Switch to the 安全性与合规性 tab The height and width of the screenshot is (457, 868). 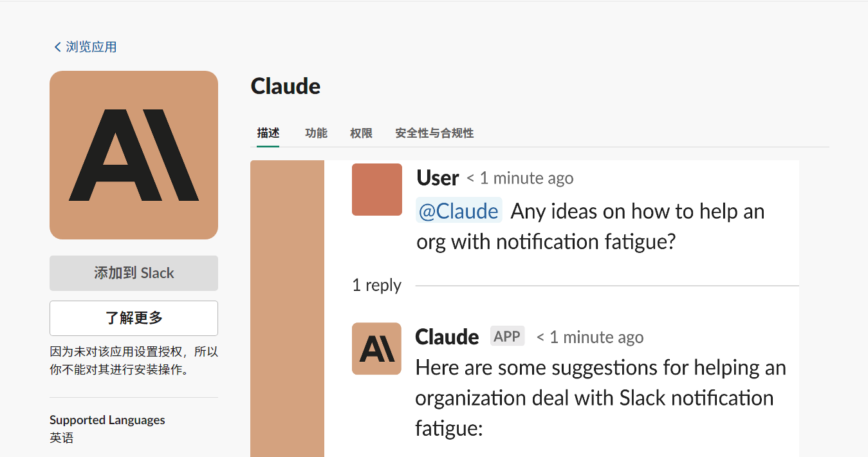pos(434,133)
